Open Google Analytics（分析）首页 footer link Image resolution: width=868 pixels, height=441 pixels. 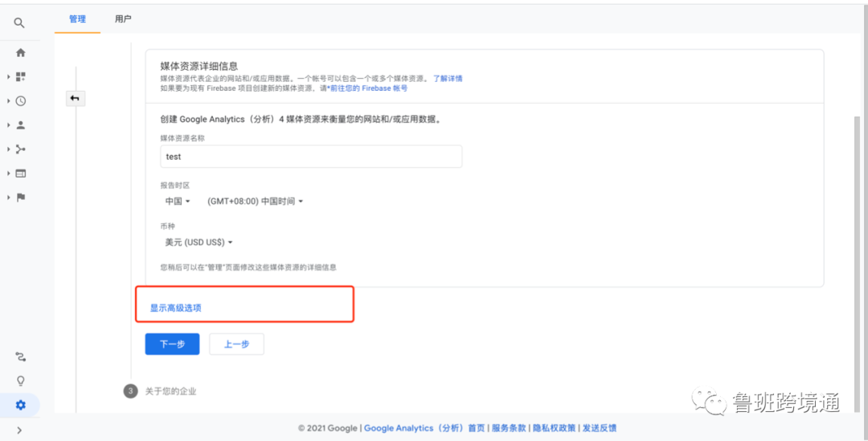tap(424, 427)
